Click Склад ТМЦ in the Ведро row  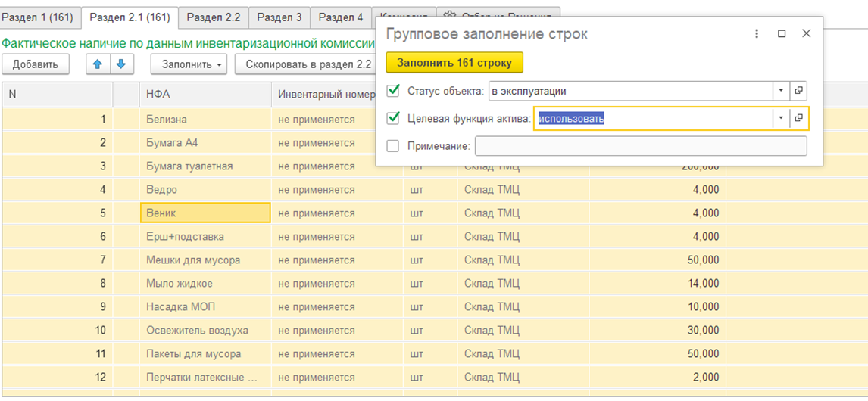pyautogui.click(x=523, y=190)
